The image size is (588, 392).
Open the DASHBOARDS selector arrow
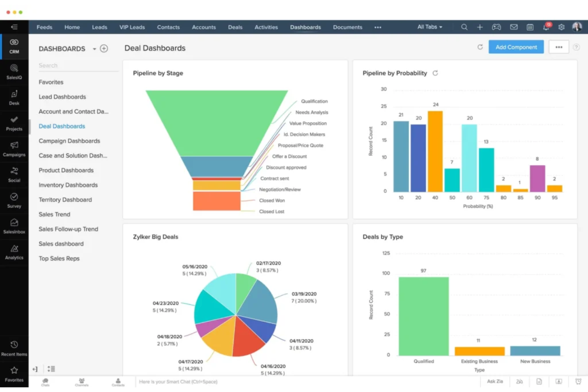[x=95, y=48]
